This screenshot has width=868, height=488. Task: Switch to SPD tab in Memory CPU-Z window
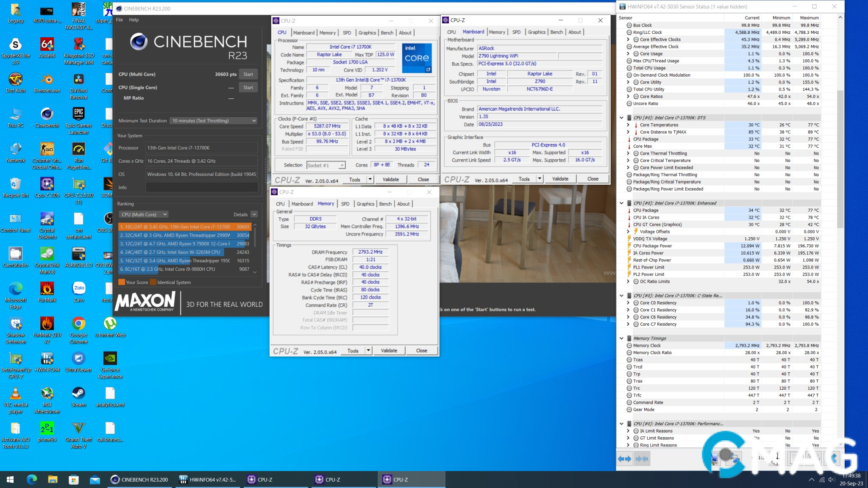(345, 204)
